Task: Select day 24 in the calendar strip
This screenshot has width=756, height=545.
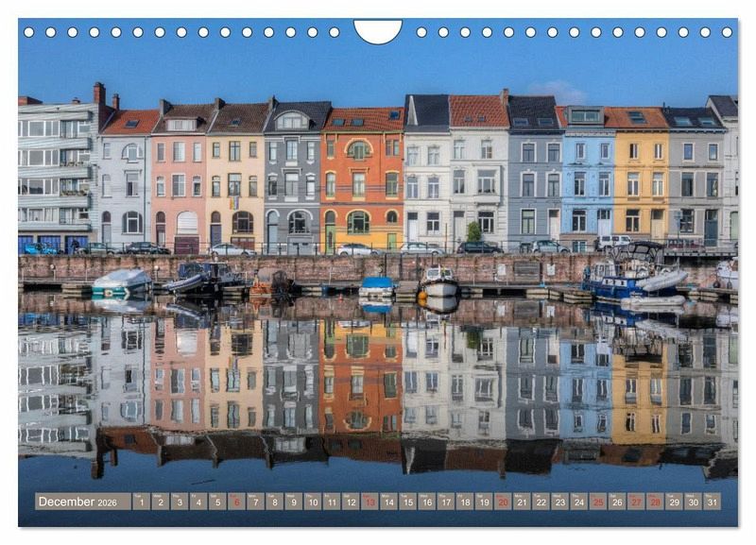Action: 579,502
